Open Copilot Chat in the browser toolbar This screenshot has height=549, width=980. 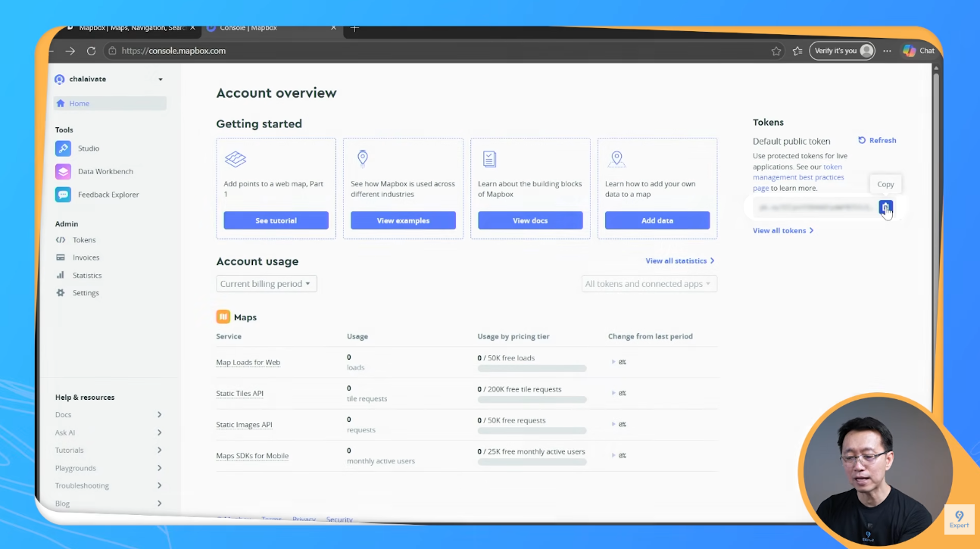pos(919,51)
